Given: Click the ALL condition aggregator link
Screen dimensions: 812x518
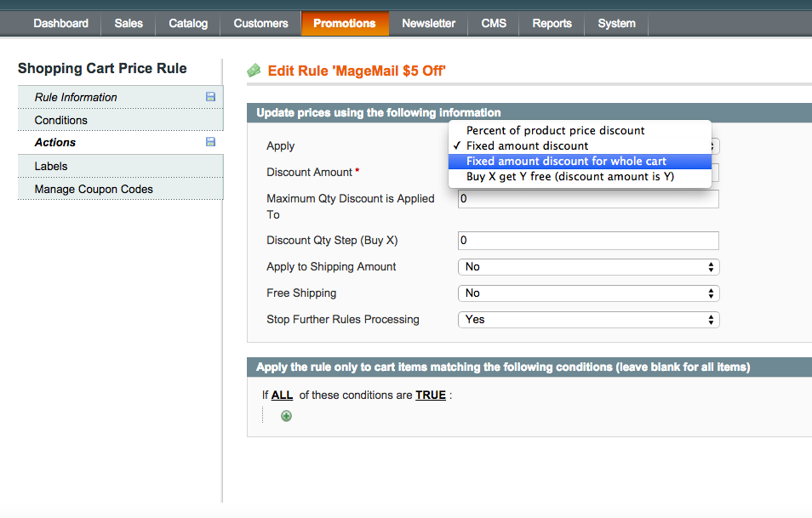Looking at the screenshot, I should 282,396.
